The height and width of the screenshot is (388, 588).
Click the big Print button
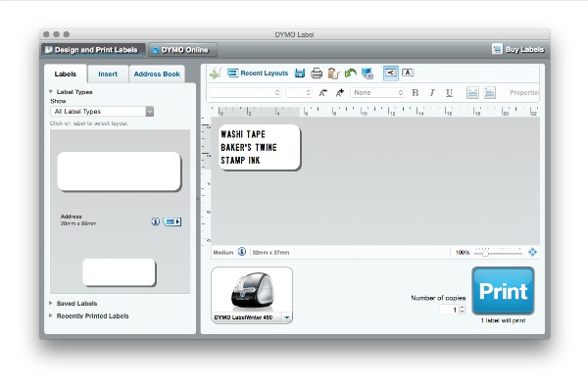coord(503,291)
